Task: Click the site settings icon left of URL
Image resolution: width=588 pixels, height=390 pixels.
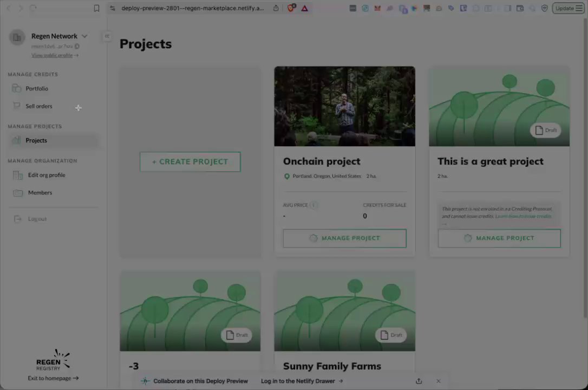Action: (x=113, y=8)
